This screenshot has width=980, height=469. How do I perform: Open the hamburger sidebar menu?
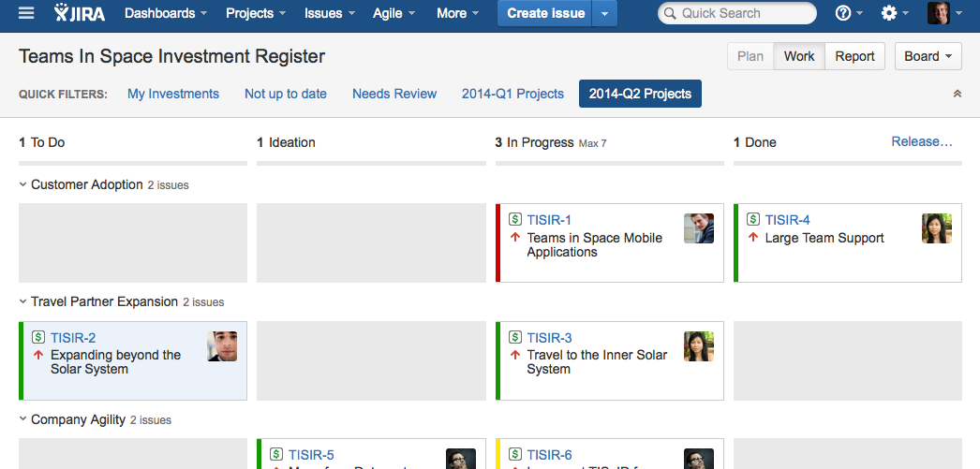26,13
